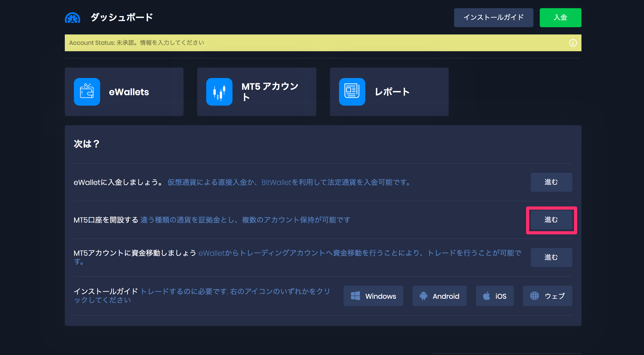
Task: Click the dashboard logo icon
Action: (73, 17)
